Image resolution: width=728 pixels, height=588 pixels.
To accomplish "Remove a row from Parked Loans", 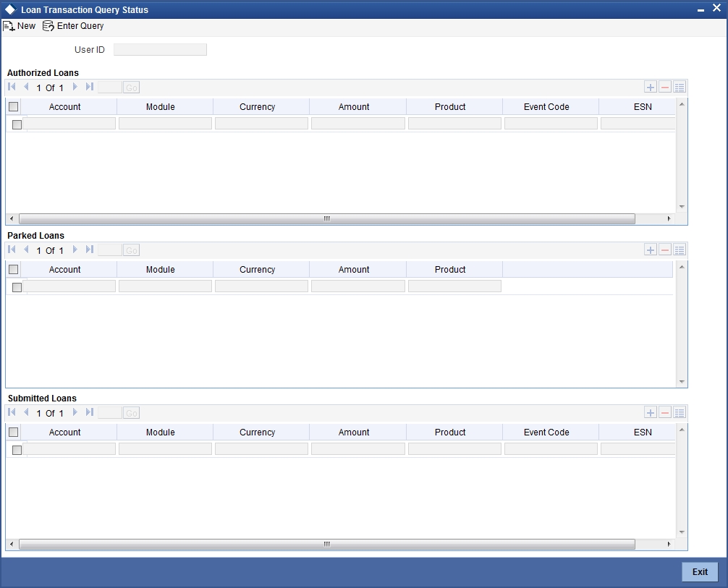I will tap(665, 250).
